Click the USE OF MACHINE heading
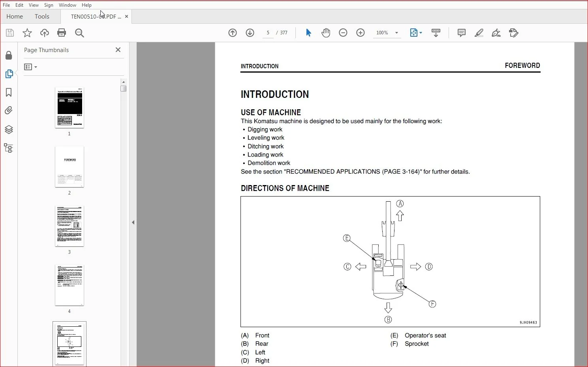 [x=271, y=112]
